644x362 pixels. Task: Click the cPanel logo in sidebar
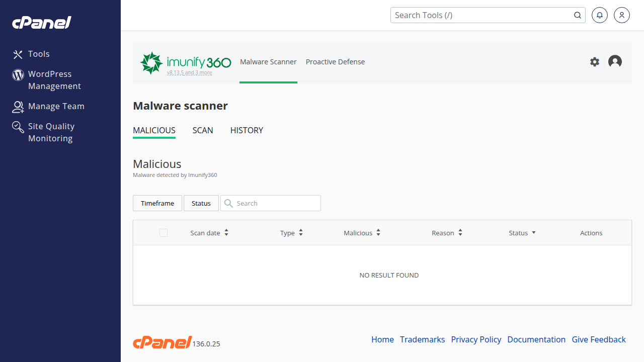42,23
